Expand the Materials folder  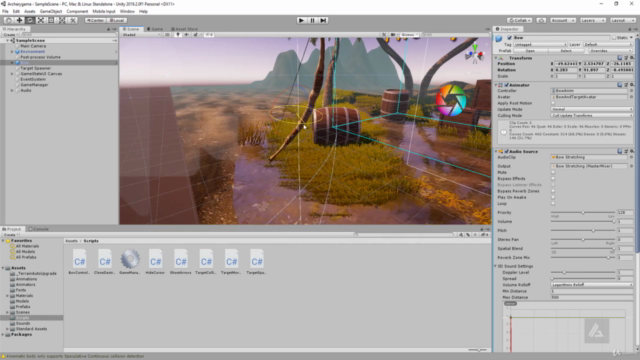click(x=7, y=296)
